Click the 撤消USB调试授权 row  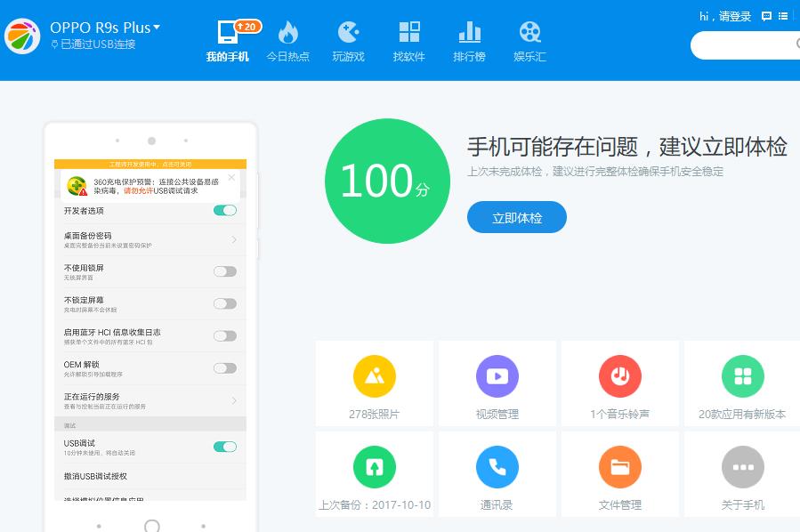click(150, 476)
